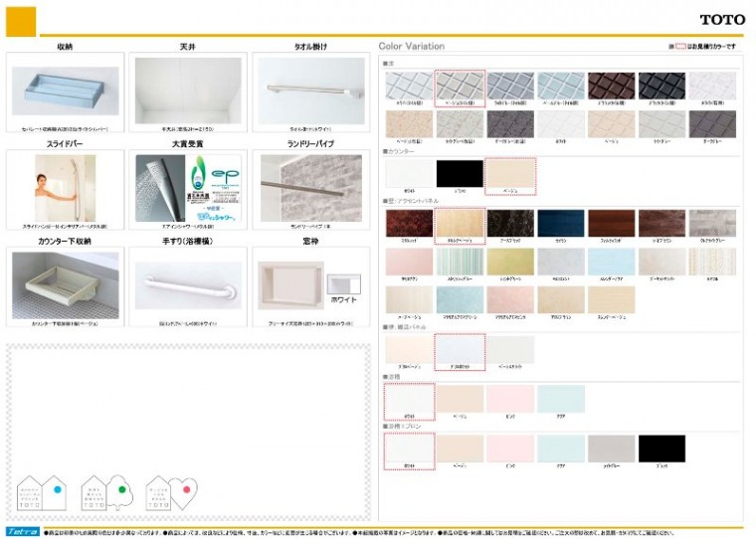Select the white 浴槽 bathtub swatch
Viewport: 756px width, 539px height.
click(x=409, y=399)
